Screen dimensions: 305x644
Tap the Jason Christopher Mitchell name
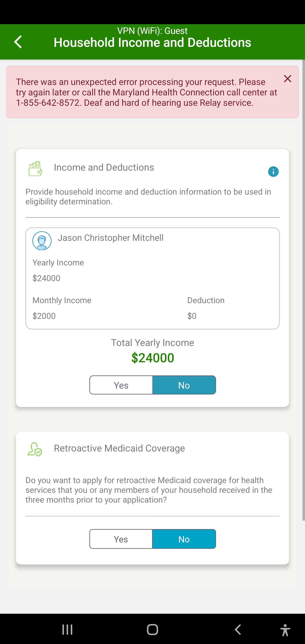(x=111, y=238)
